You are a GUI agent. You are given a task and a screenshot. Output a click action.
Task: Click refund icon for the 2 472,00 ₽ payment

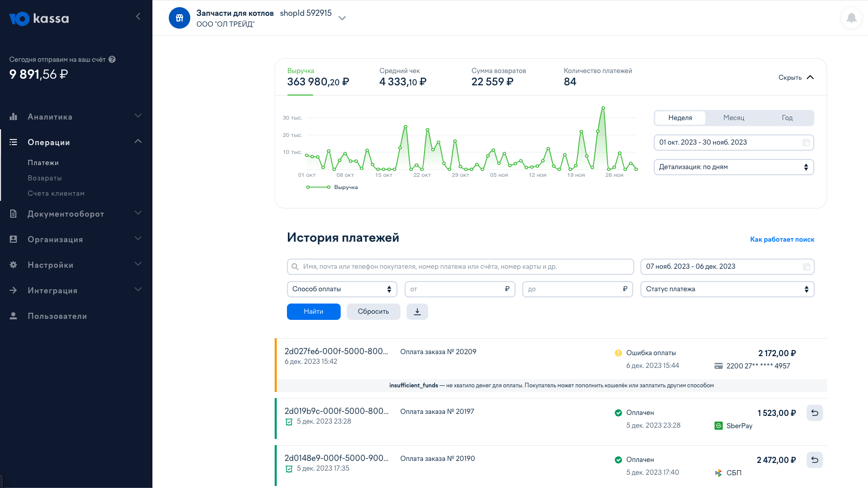tap(814, 460)
